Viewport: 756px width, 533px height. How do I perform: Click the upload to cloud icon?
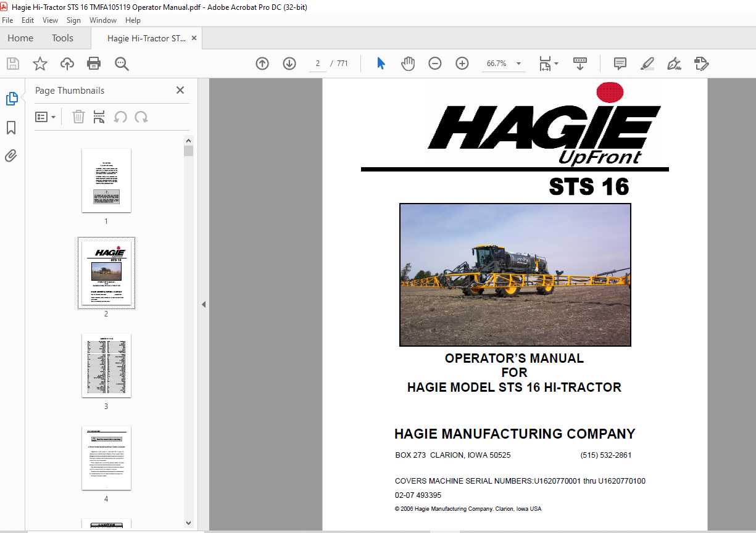67,64
